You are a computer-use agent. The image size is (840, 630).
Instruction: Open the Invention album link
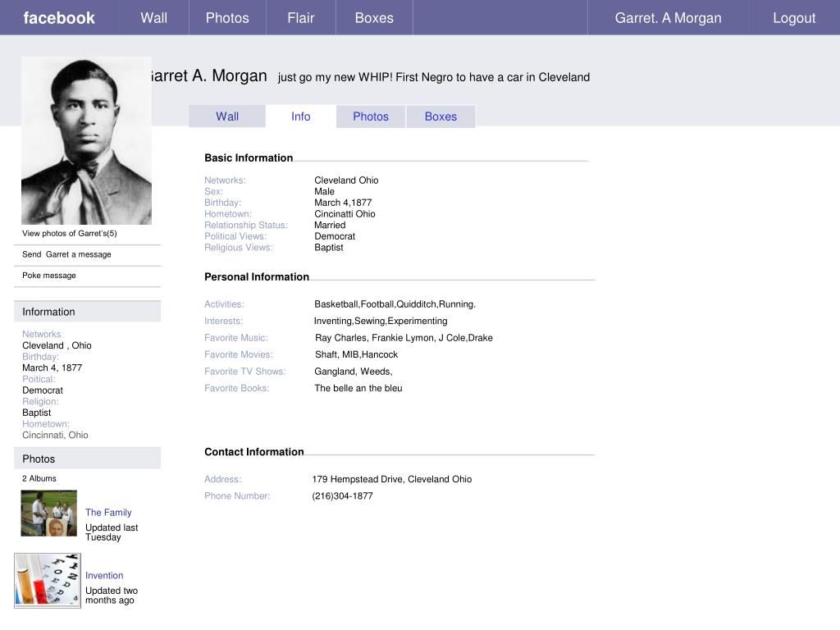pos(104,575)
